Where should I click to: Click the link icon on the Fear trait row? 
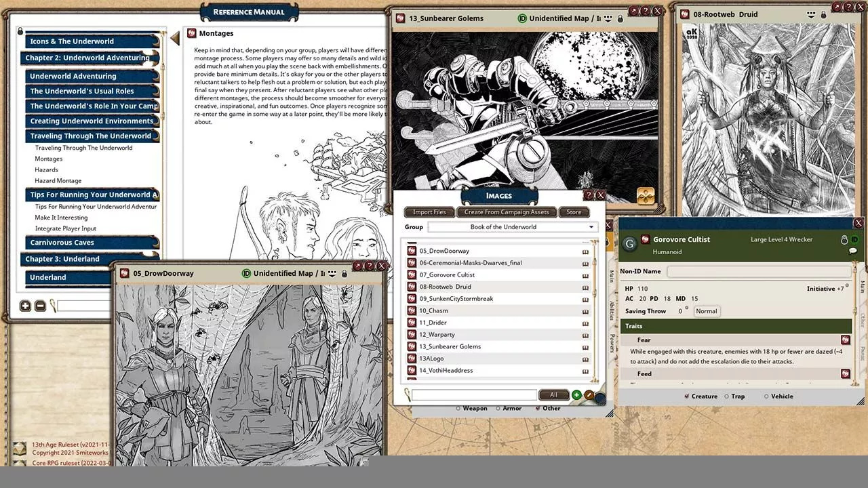click(846, 340)
